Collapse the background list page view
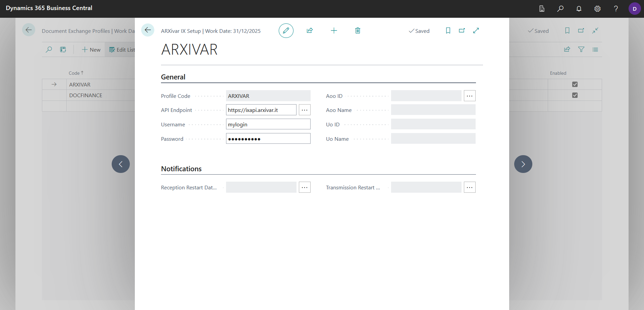This screenshot has height=310, width=644. pyautogui.click(x=595, y=30)
